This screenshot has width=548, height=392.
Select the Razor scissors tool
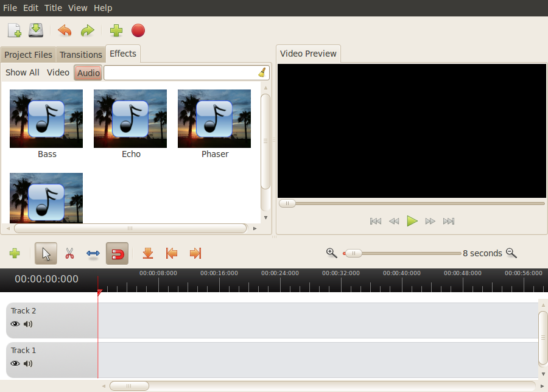tap(69, 253)
